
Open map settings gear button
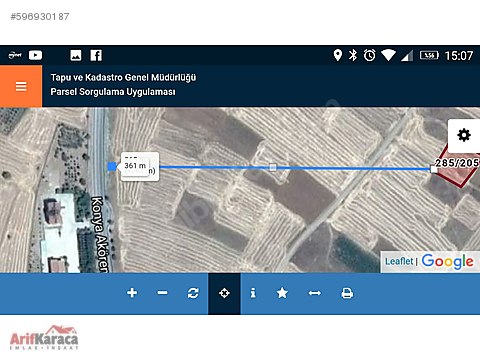464,135
